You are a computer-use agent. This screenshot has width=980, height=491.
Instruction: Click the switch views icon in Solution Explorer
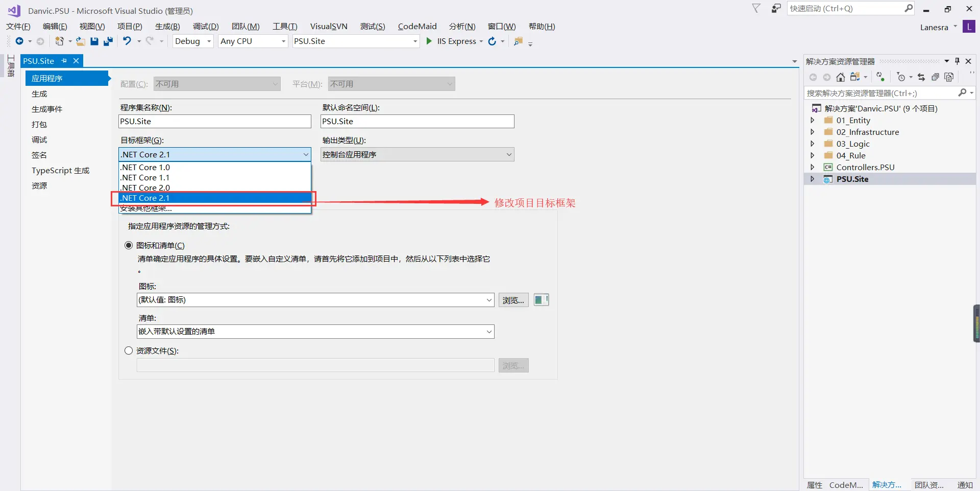pos(855,77)
